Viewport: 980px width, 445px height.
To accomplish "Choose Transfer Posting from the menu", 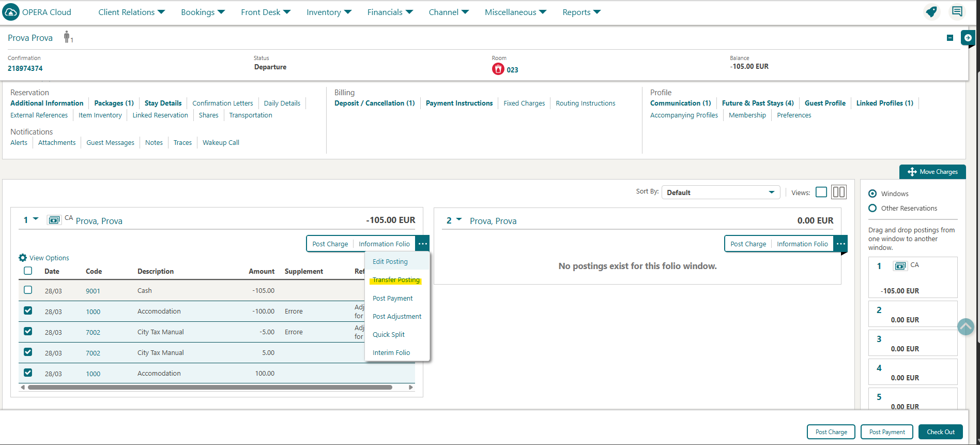I will tap(396, 280).
